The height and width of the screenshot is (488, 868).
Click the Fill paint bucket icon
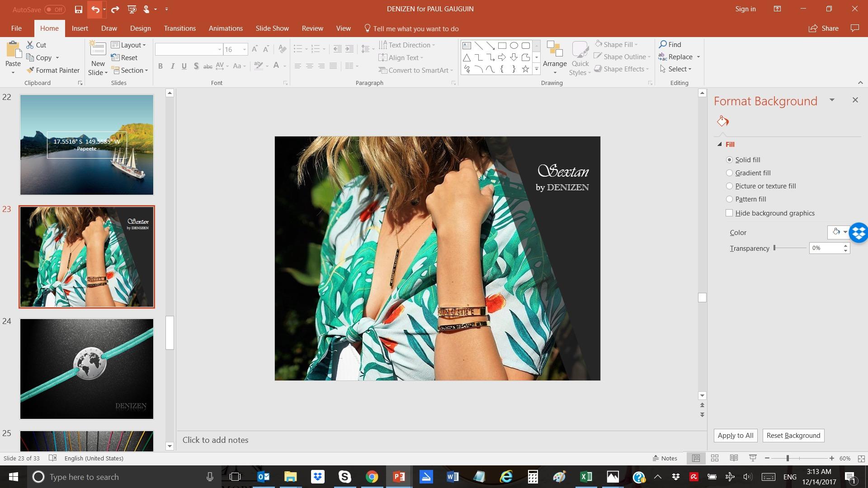pyautogui.click(x=722, y=121)
